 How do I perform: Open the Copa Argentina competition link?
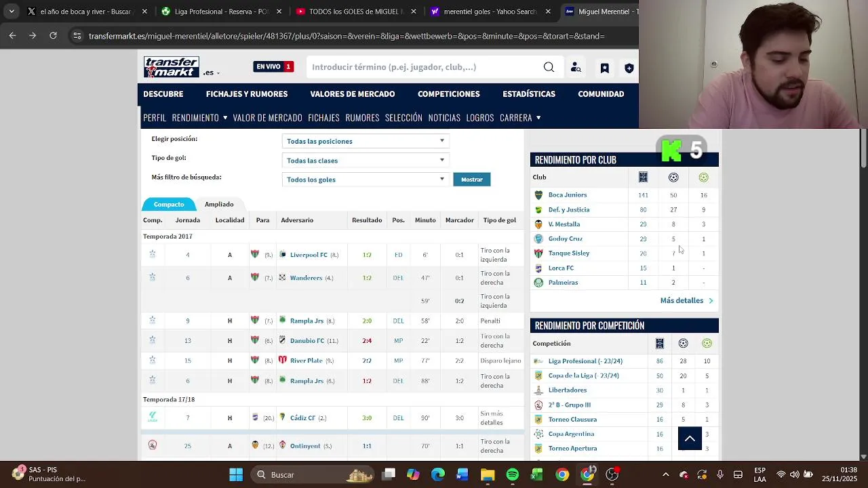pos(571,434)
